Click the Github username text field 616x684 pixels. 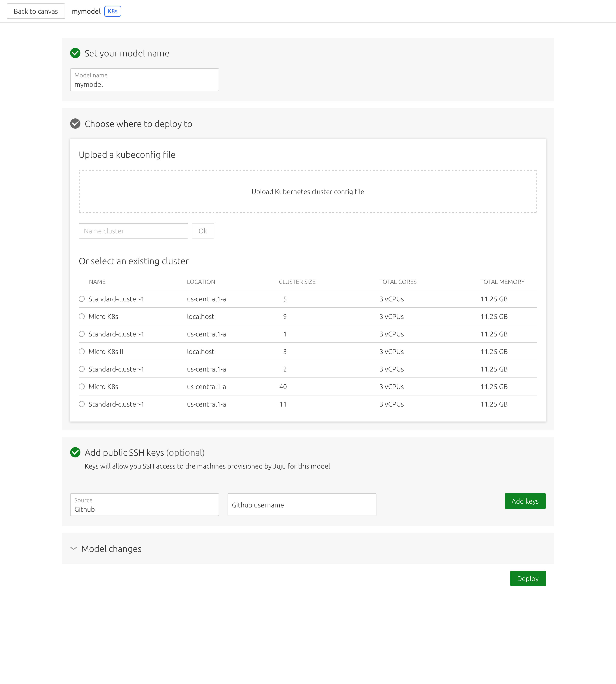pos(302,505)
